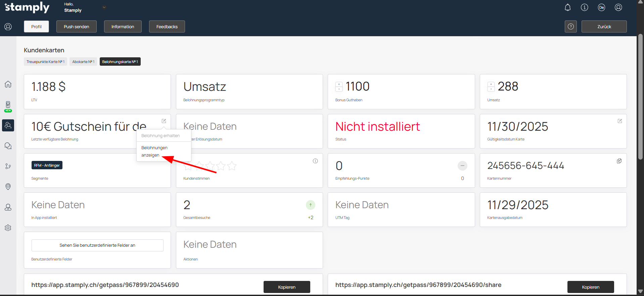Open settings gear in sidebar
The width and height of the screenshot is (644, 296).
tap(8, 228)
